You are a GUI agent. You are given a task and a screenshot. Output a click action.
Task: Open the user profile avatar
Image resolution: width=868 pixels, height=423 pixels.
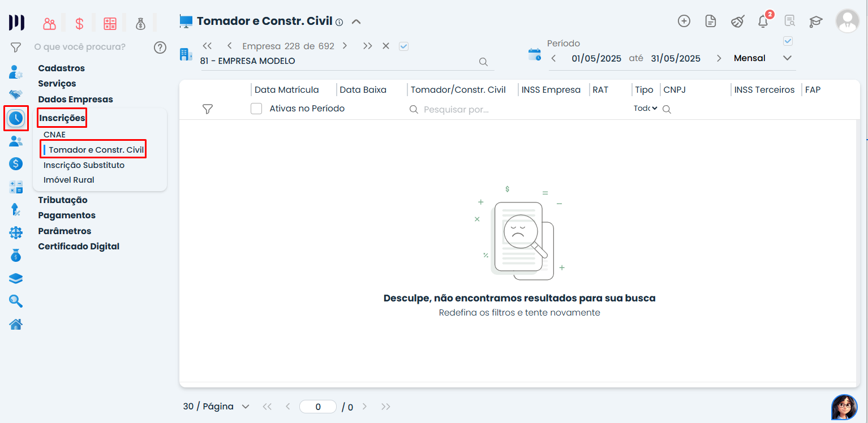tap(847, 21)
